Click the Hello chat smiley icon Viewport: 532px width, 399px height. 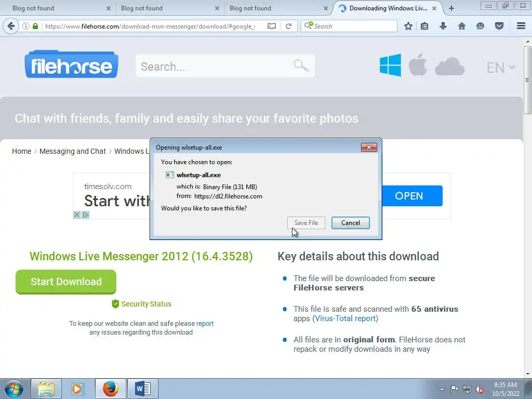[x=480, y=26]
